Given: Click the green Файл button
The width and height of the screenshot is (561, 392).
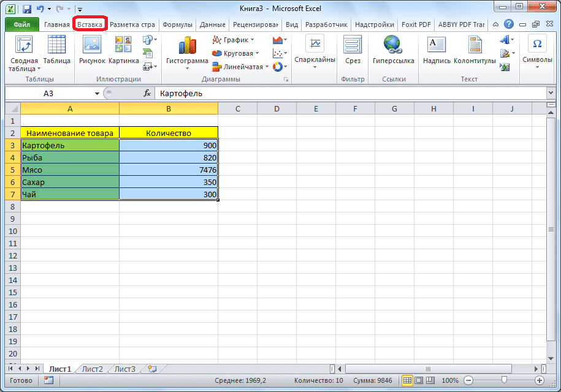Looking at the screenshot, I should pos(22,24).
